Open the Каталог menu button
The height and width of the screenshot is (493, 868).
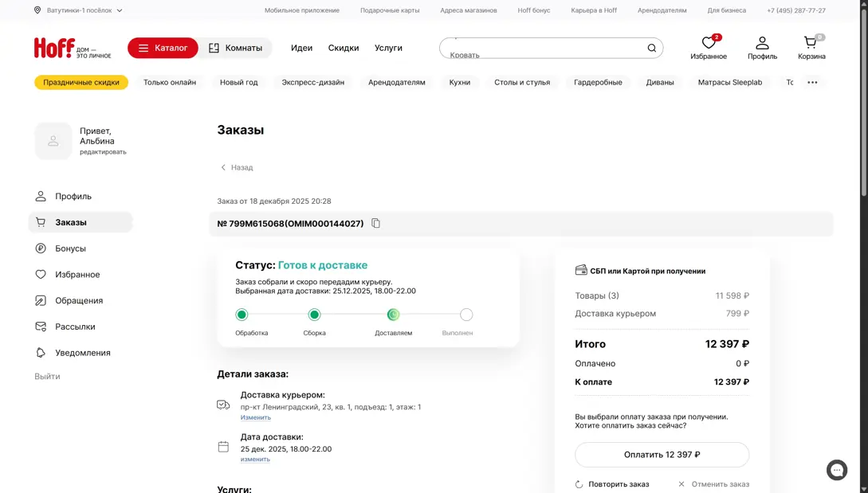163,48
